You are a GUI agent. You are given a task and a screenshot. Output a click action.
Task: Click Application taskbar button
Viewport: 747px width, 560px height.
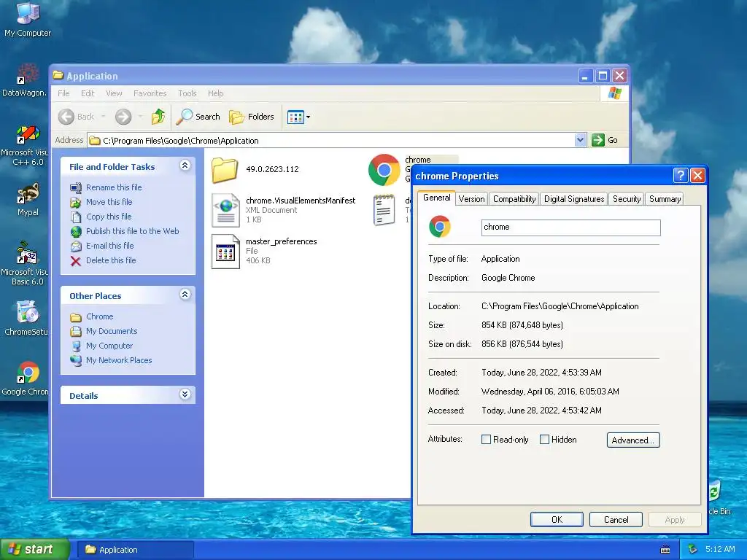pos(136,550)
